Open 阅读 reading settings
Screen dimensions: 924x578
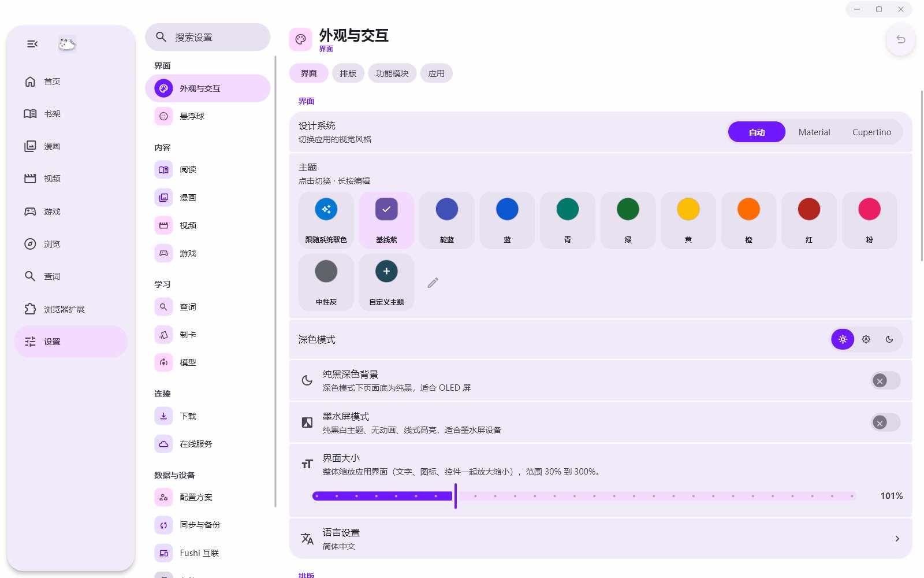pos(208,169)
